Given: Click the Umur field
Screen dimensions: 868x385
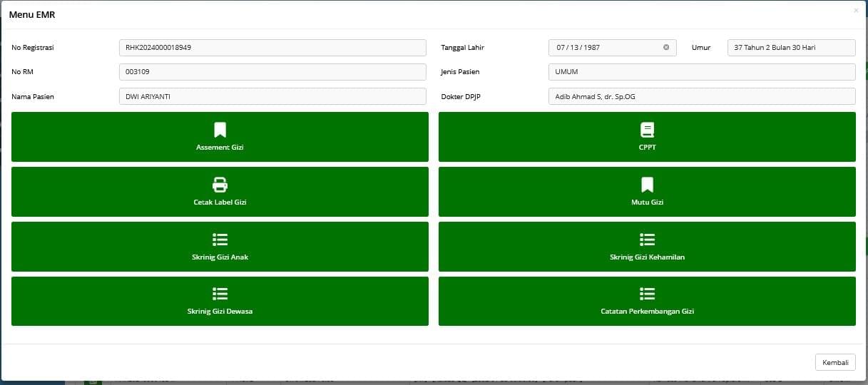Looking at the screenshot, I should [x=791, y=48].
